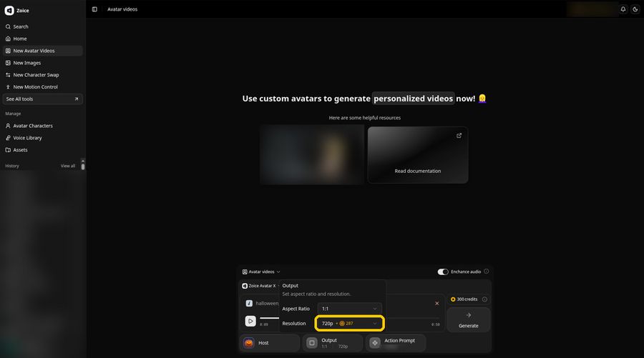Click the 'Manage' section label
The height and width of the screenshot is (358, 644).
coord(13,114)
